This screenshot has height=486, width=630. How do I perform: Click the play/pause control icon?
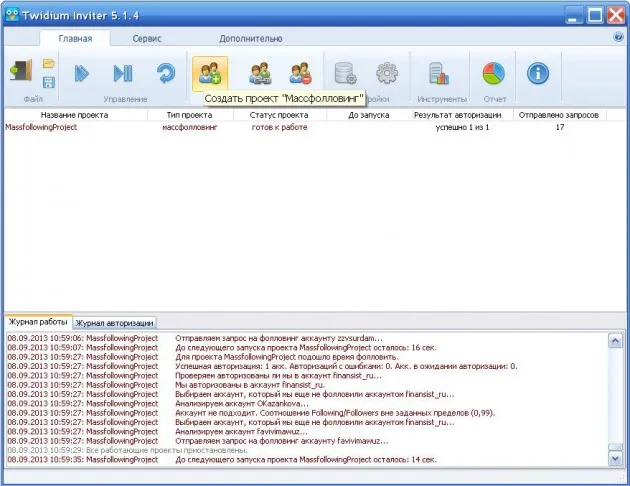click(x=123, y=74)
